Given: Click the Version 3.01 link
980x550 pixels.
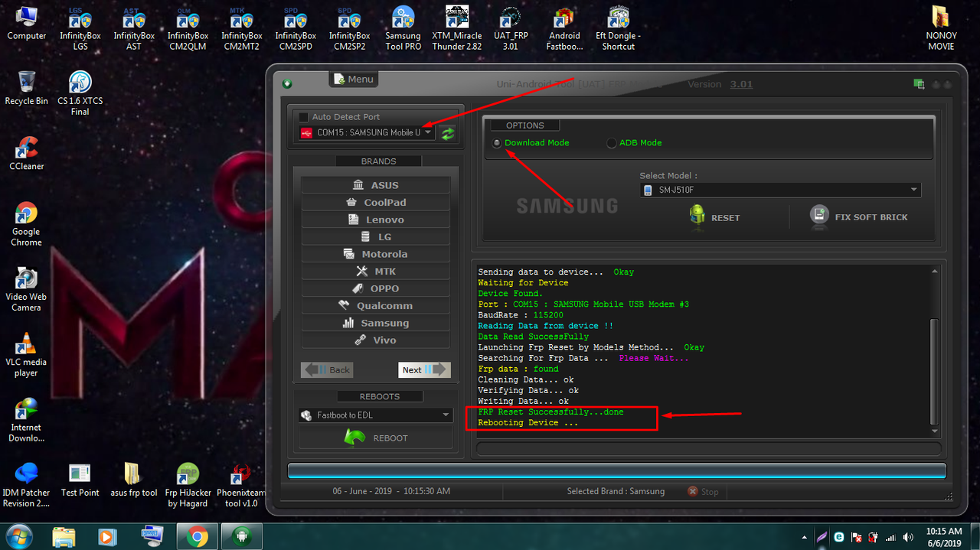Looking at the screenshot, I should 741,84.
